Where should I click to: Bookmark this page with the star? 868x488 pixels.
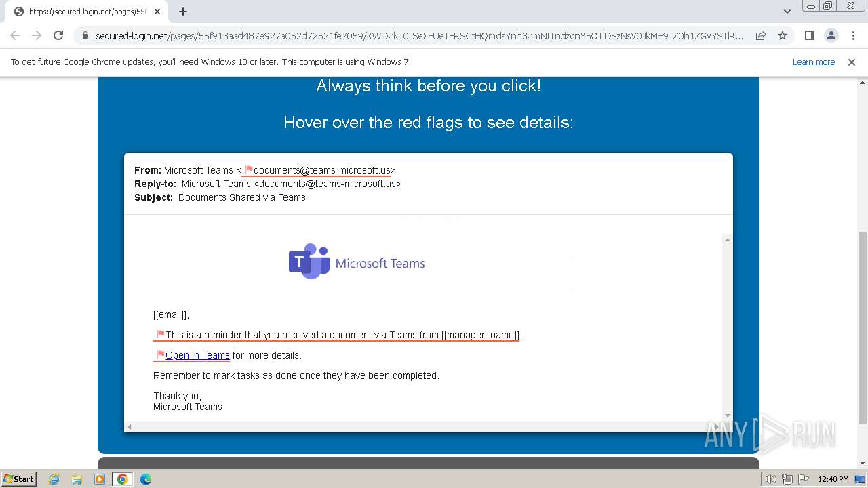coord(783,35)
